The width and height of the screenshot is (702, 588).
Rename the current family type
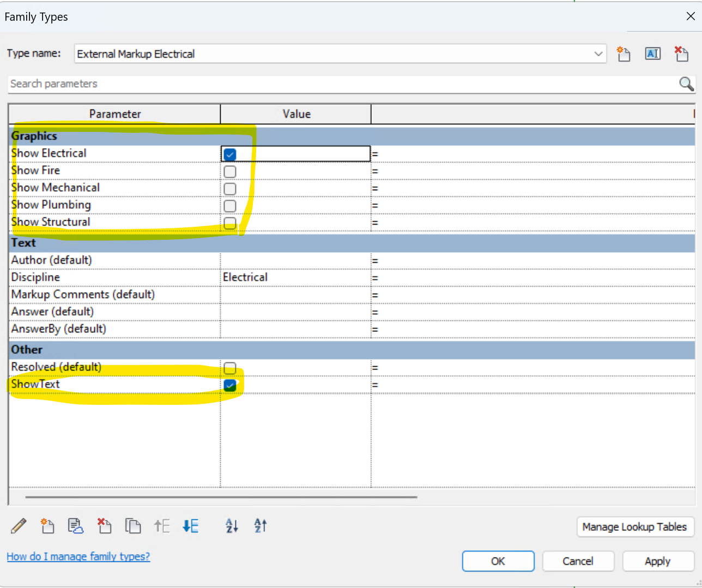tap(652, 53)
